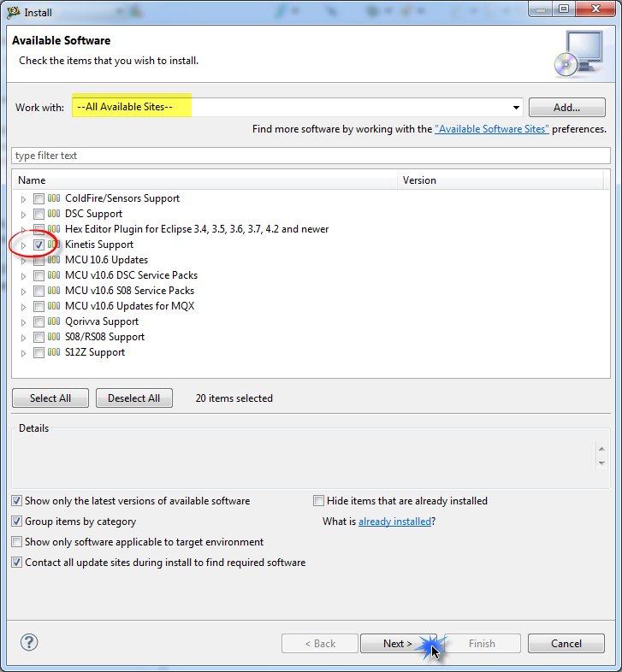
Task: Select the MCU 10.6 Updates row
Action: click(106, 260)
